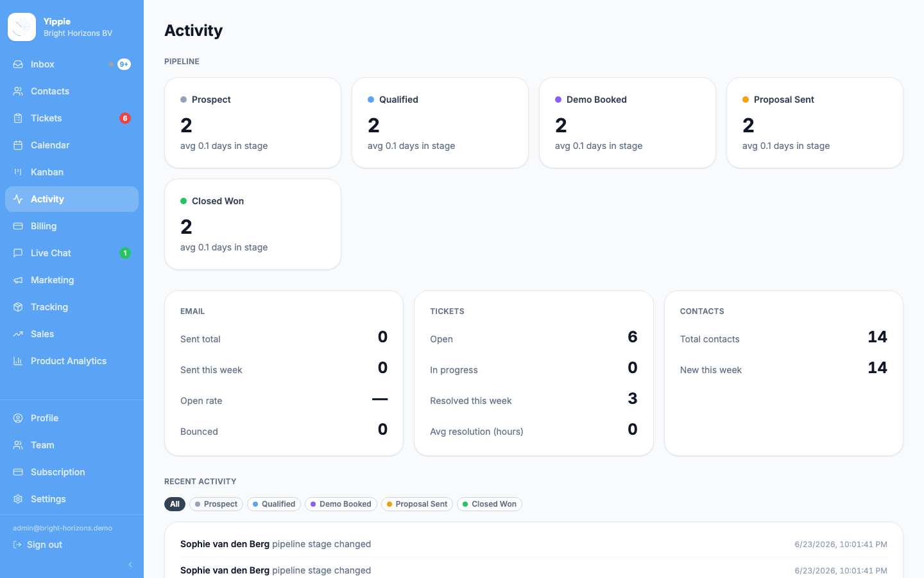924x578 pixels.
Task: Click the Tracking cube icon
Action: (18, 307)
